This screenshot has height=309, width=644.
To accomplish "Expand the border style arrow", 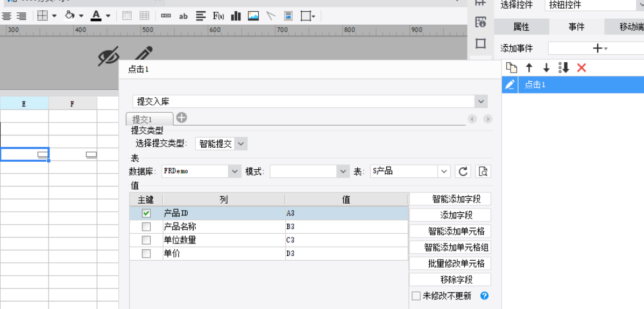I will (55, 16).
